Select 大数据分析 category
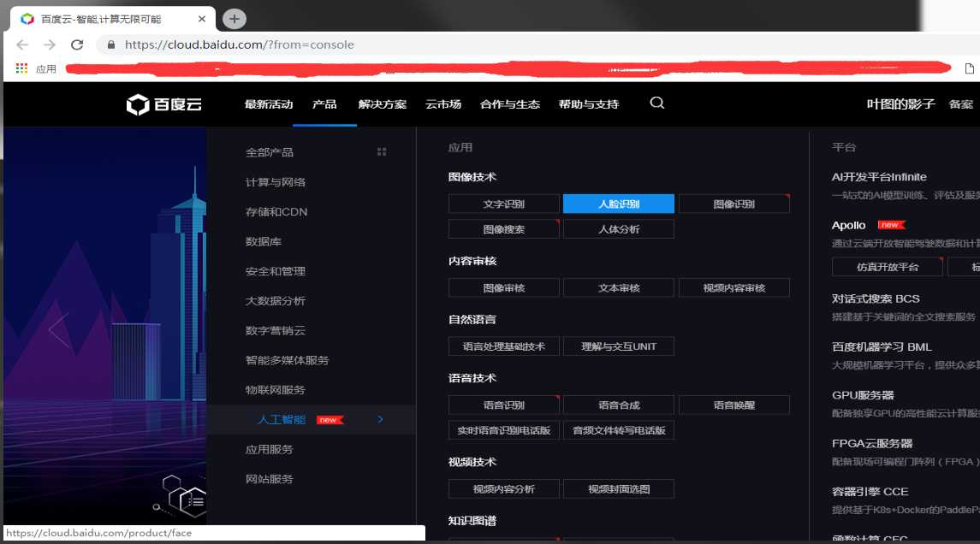The image size is (980, 544). [276, 301]
